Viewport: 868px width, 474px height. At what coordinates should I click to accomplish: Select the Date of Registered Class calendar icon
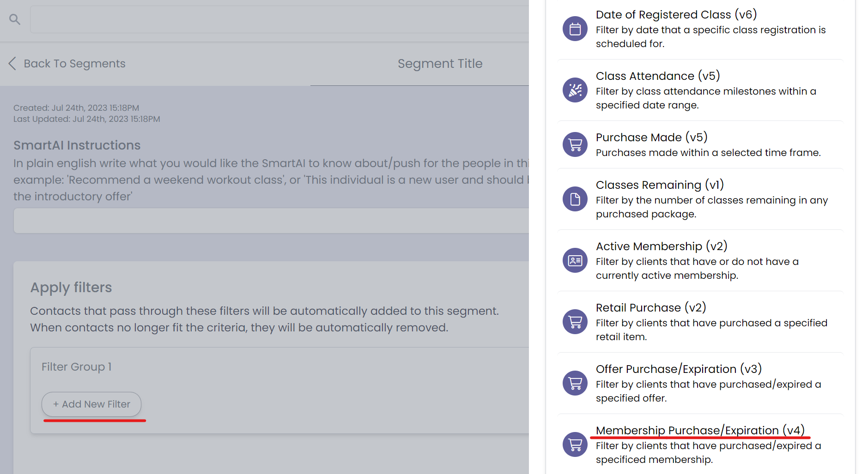pyautogui.click(x=574, y=29)
